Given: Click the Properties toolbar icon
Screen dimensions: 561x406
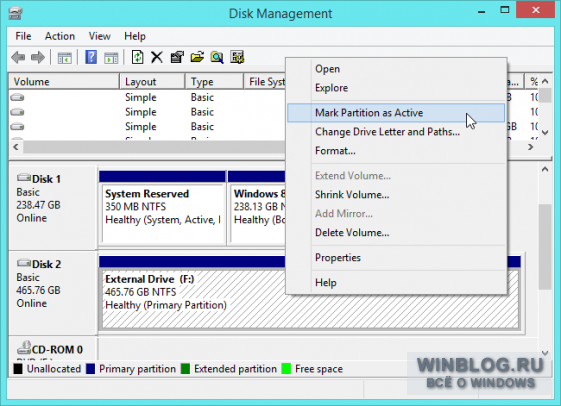Looking at the screenshot, I should coord(177,57).
